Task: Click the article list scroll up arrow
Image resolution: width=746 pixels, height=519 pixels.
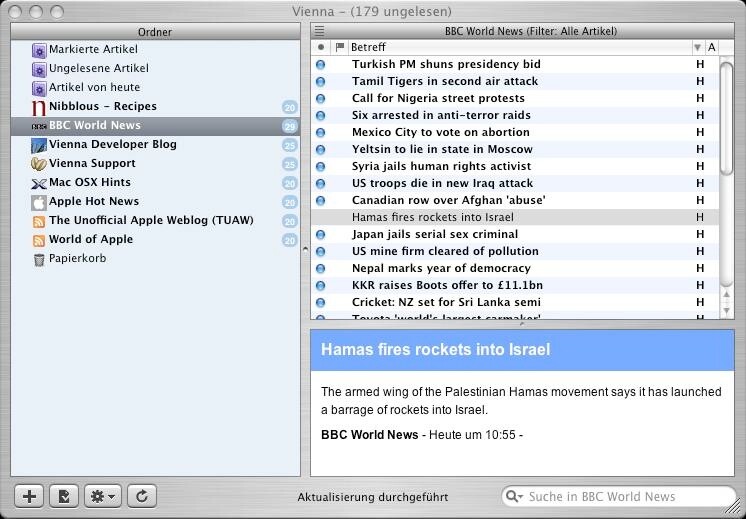Action: click(726, 295)
